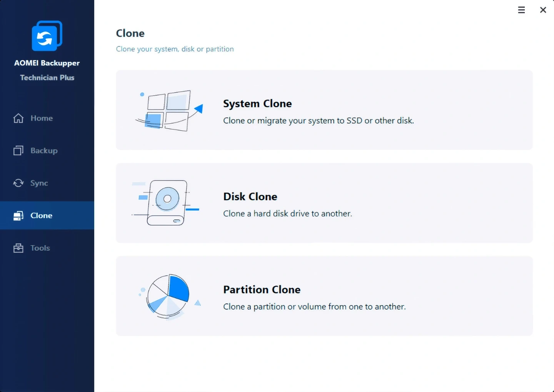Close the AOMEI Backupper window
The height and width of the screenshot is (392, 554).
(x=543, y=10)
